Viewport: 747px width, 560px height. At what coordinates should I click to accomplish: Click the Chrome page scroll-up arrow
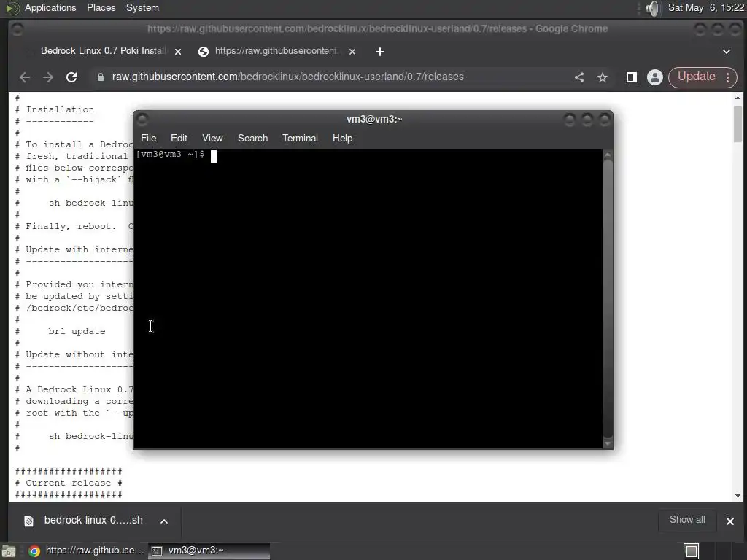[738, 98]
